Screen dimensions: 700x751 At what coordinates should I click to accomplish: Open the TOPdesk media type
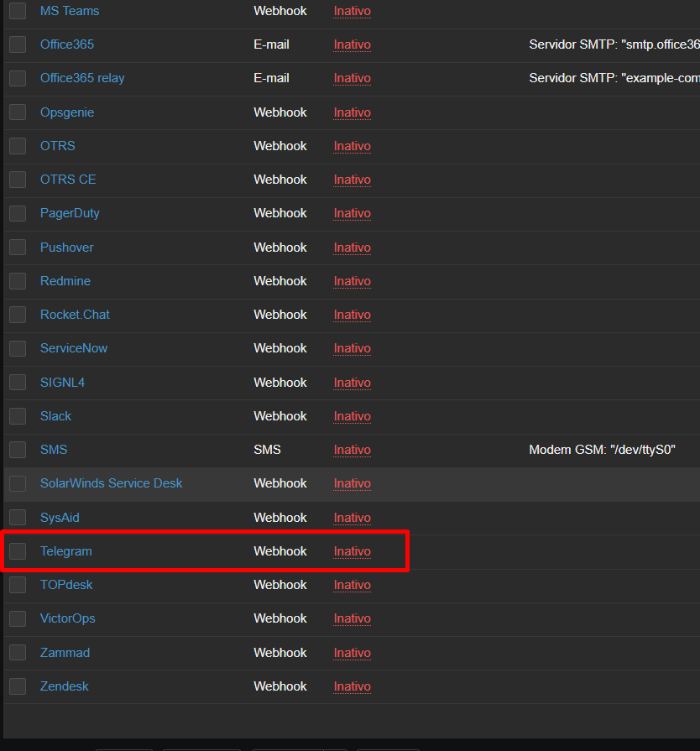point(66,585)
